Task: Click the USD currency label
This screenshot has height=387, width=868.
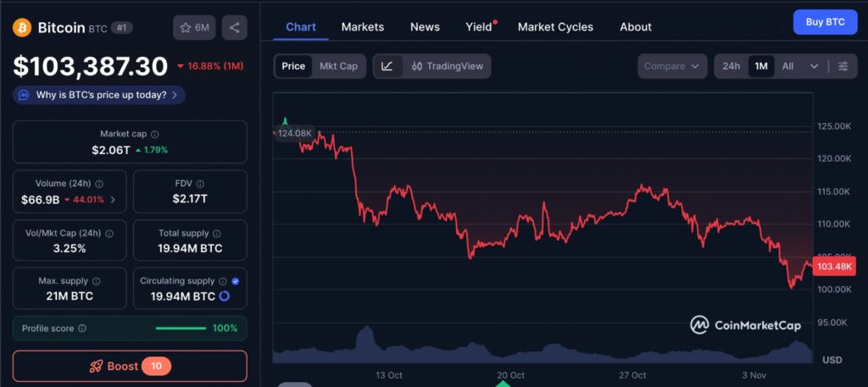Action: [x=832, y=360]
